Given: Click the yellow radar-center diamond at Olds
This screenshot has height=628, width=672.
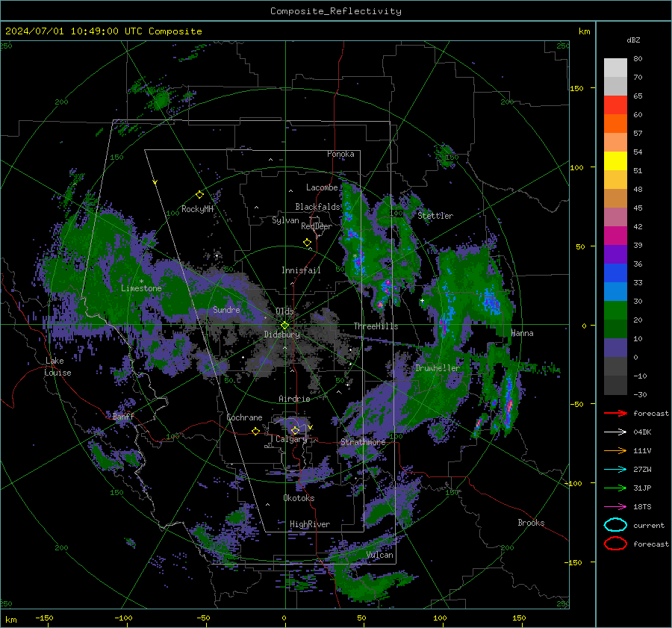Looking at the screenshot, I should (284, 326).
